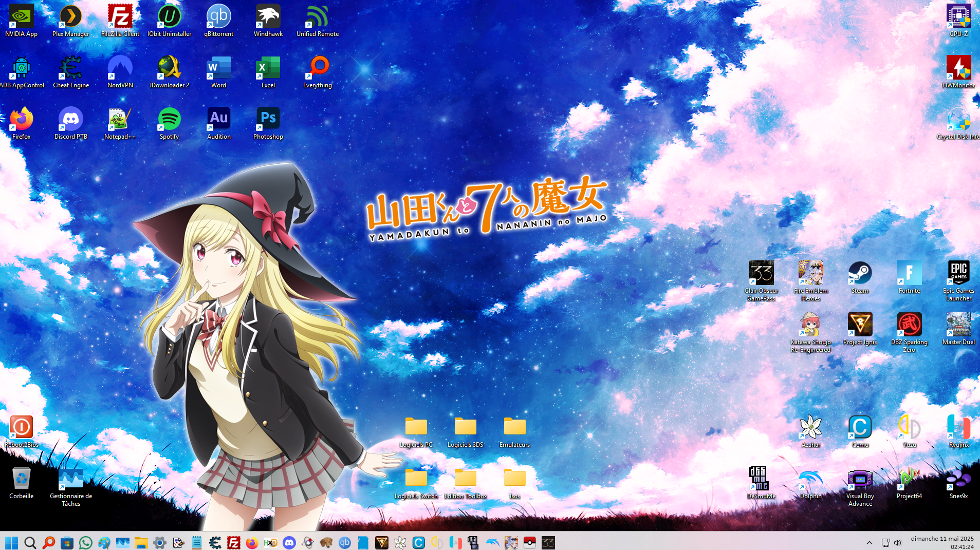Click the Cheat Engine desktop icon
980x550 pixels.
coord(71,72)
